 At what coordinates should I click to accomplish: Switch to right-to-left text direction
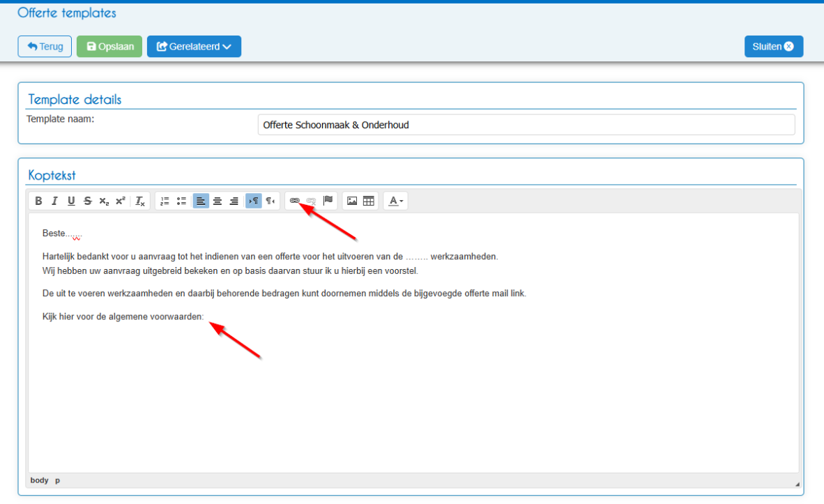(270, 201)
